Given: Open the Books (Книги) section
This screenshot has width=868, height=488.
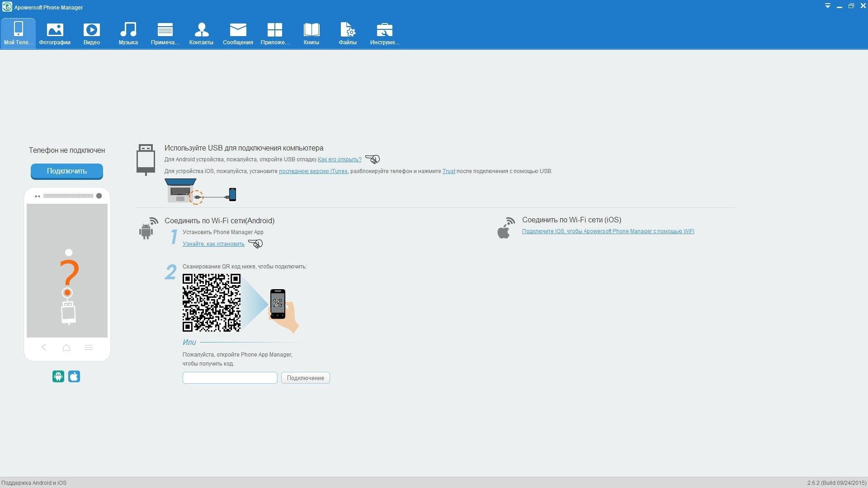Looking at the screenshot, I should click(311, 33).
